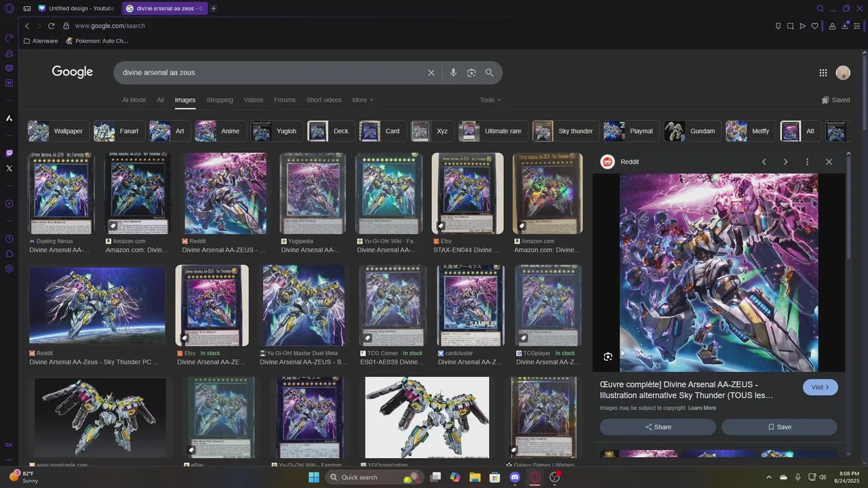This screenshot has height=488, width=868.
Task: Click the Visit button in preview
Action: click(x=821, y=387)
